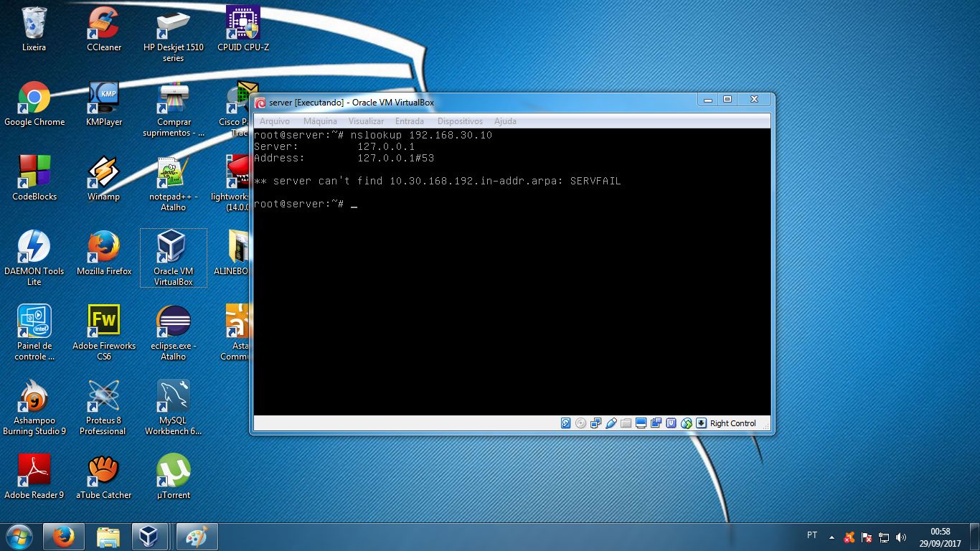
Task: Select the Winamp desktop shortcut
Action: point(104,179)
